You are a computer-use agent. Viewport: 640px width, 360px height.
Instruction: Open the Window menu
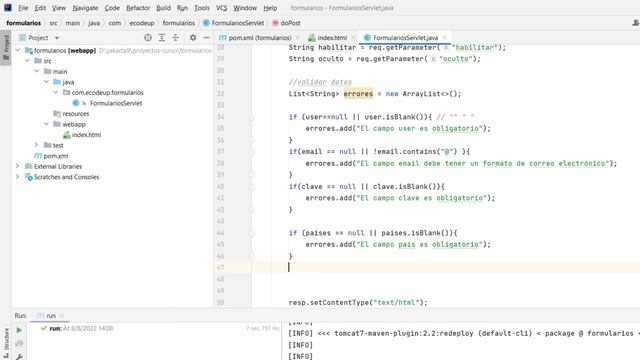coord(245,8)
